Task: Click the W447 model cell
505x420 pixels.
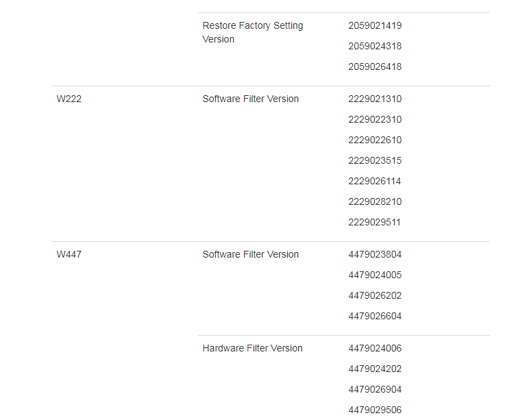Action: pyautogui.click(x=69, y=254)
